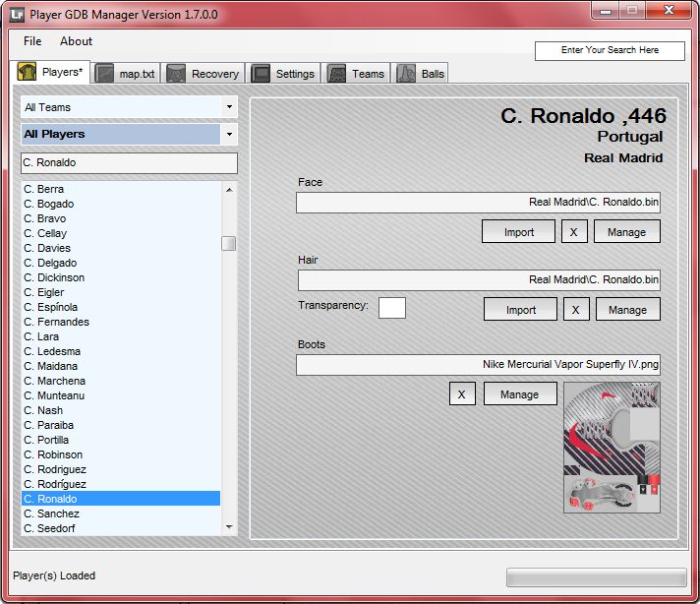700x604 pixels.
Task: Click the C. Ronaldo name filter field
Action: [x=129, y=163]
